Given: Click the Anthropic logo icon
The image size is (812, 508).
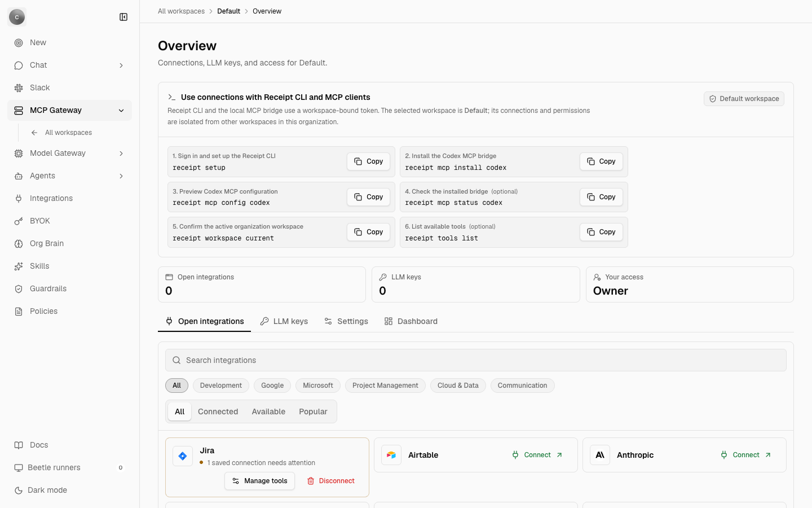Looking at the screenshot, I should click(600, 455).
